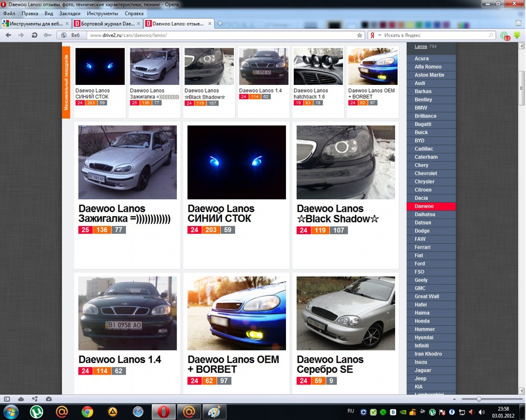Reload the page with the refresh icon
Viewport: 526px width, 420px height.
34,35
